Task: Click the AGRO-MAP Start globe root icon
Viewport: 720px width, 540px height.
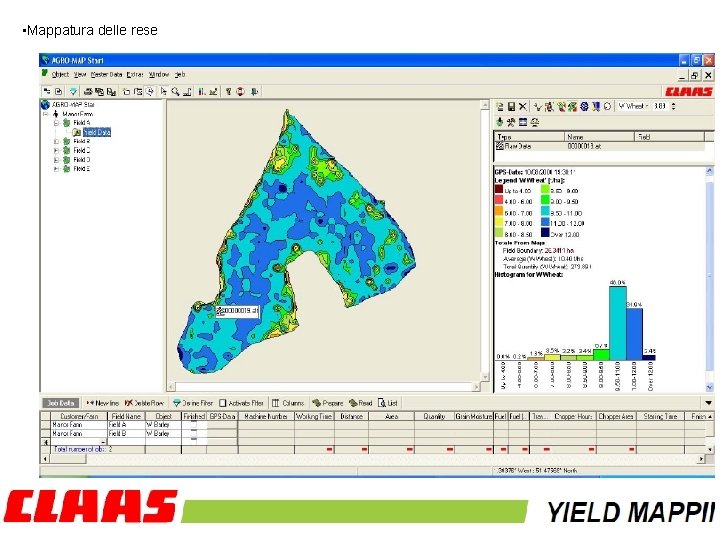Action: [45, 105]
